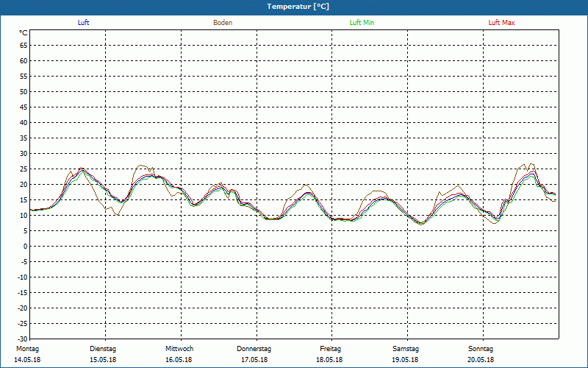Click the date '15.05.18'
The image size is (588, 368).
[x=103, y=360]
